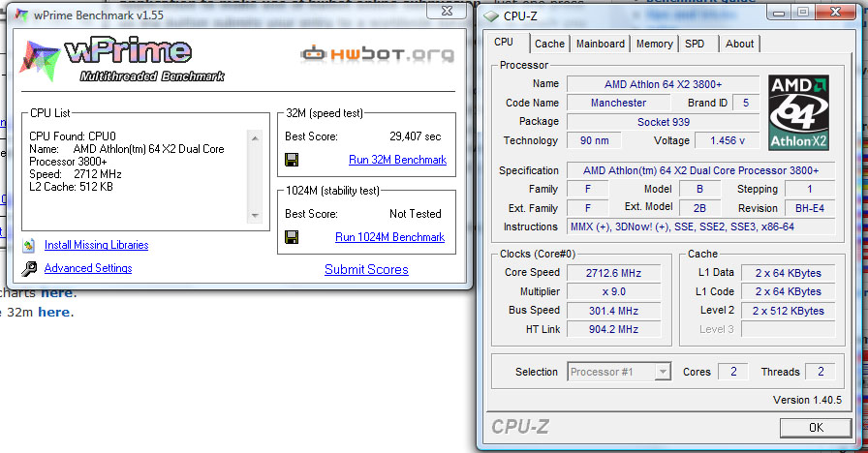Run the 32M Benchmark
Image resolution: width=868 pixels, height=453 pixels.
(x=397, y=160)
